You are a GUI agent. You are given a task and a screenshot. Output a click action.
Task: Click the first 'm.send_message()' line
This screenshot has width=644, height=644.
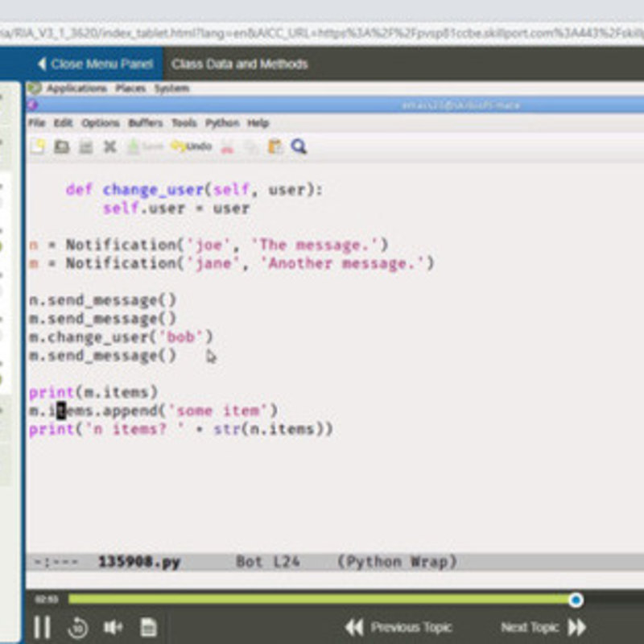pos(103,319)
